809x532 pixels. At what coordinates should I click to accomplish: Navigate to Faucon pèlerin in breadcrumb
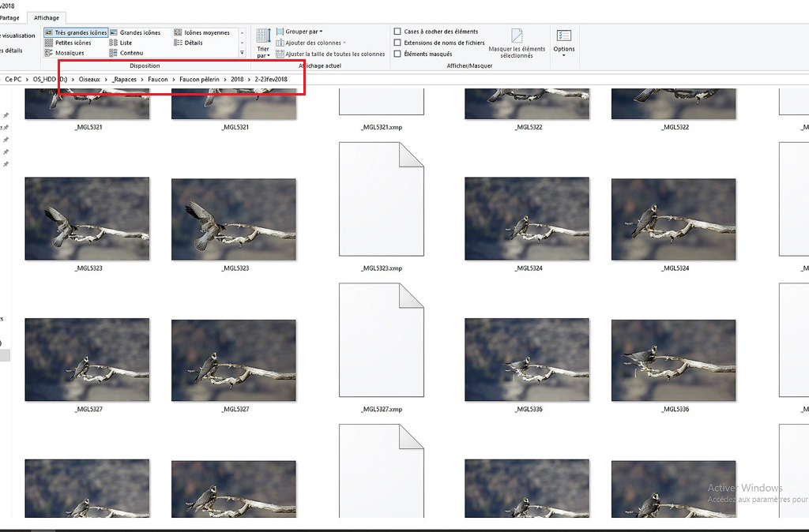199,79
